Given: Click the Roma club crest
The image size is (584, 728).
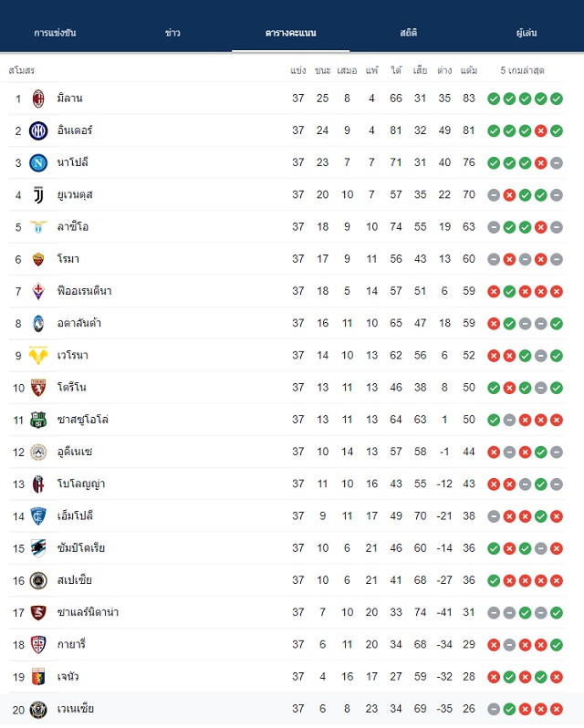Looking at the screenshot, I should pos(38,259).
